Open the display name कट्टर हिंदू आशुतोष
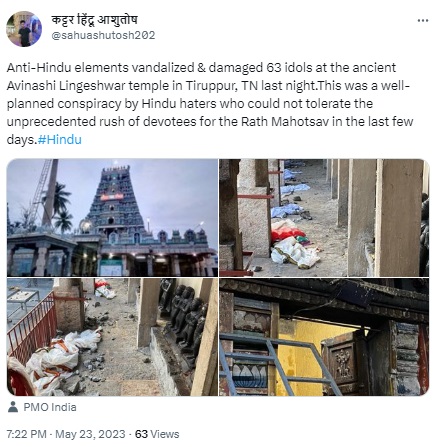 click(x=94, y=20)
